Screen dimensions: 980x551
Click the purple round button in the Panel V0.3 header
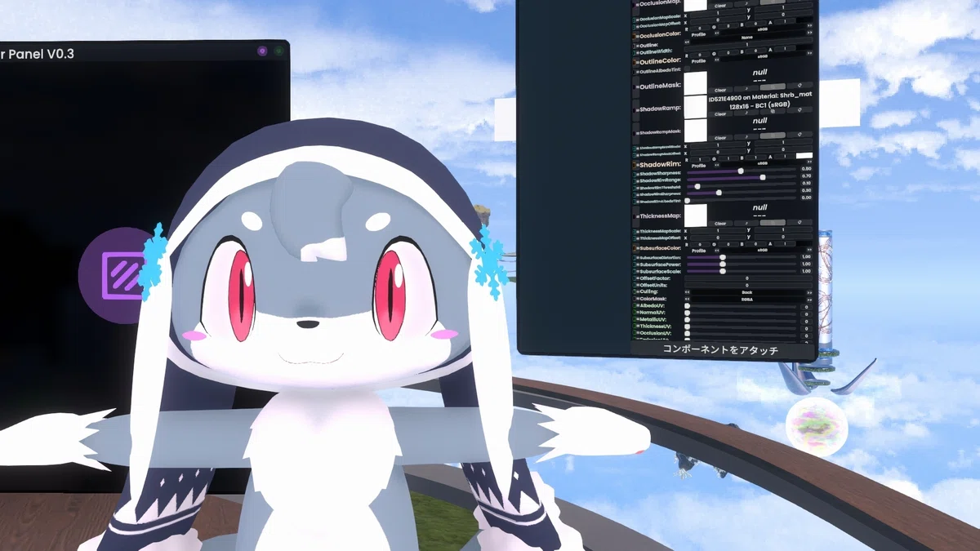tap(262, 51)
